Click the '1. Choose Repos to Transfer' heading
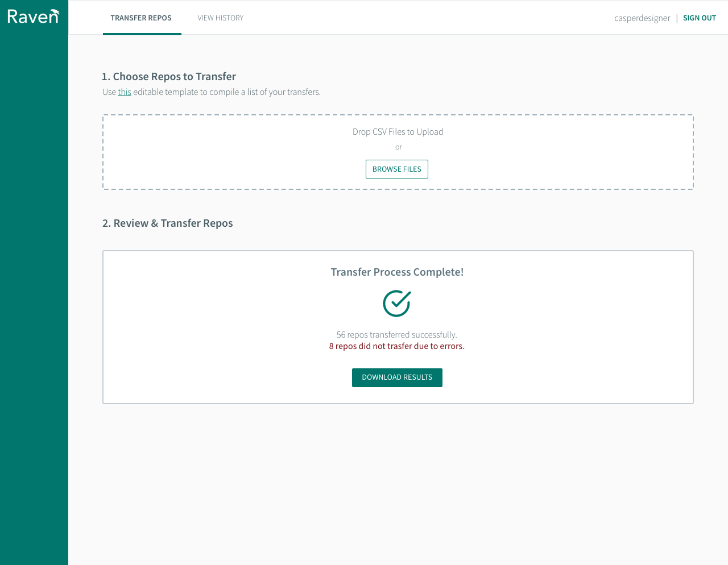This screenshot has height=565, width=728. pos(169,77)
